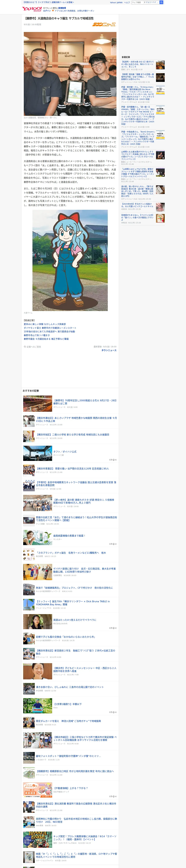Screen dimensions: 186x868
Task: Open recommended 熱海で「妓楼建築再生」プロジェクト article
Action: [74, 588]
